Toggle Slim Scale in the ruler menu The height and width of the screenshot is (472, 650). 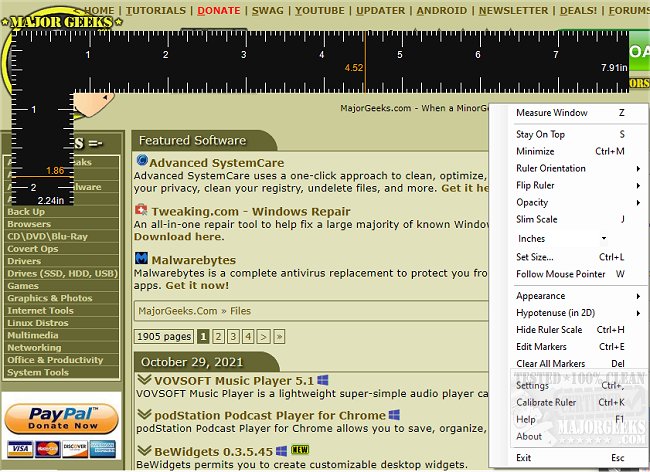click(x=570, y=219)
